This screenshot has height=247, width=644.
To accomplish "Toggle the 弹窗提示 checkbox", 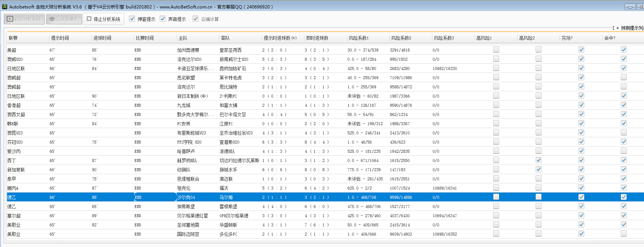I will (x=132, y=19).
